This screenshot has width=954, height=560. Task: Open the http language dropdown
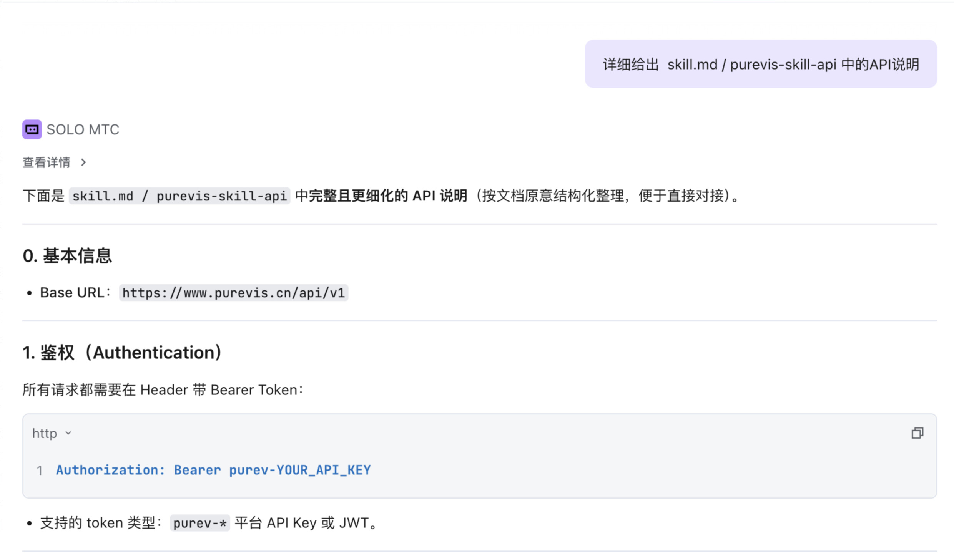pos(45,433)
